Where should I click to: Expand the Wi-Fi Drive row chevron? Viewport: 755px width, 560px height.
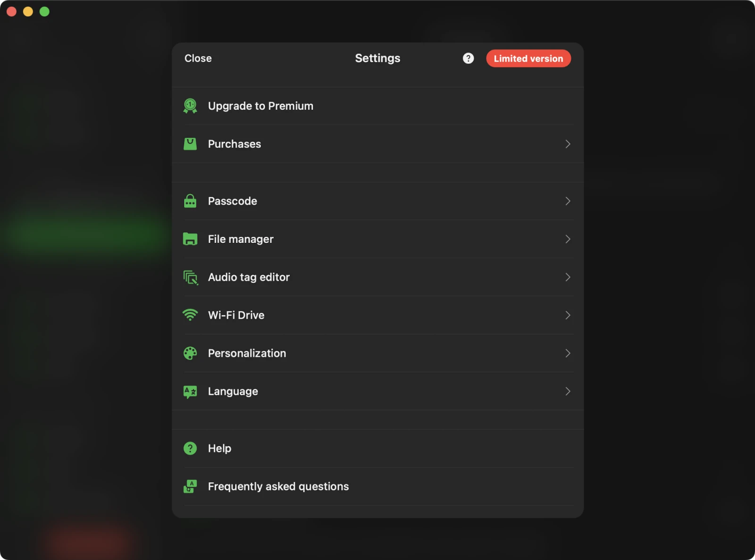click(568, 315)
